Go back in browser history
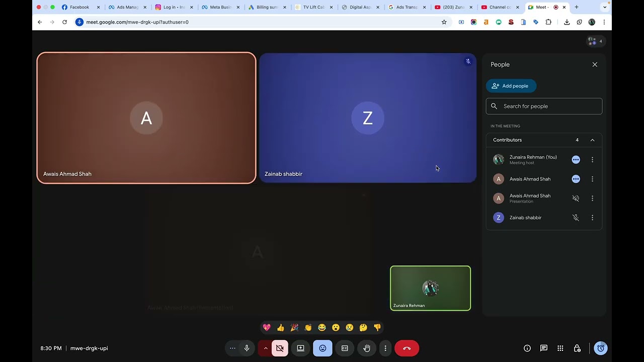Screen dimensions: 644x362 40,22
